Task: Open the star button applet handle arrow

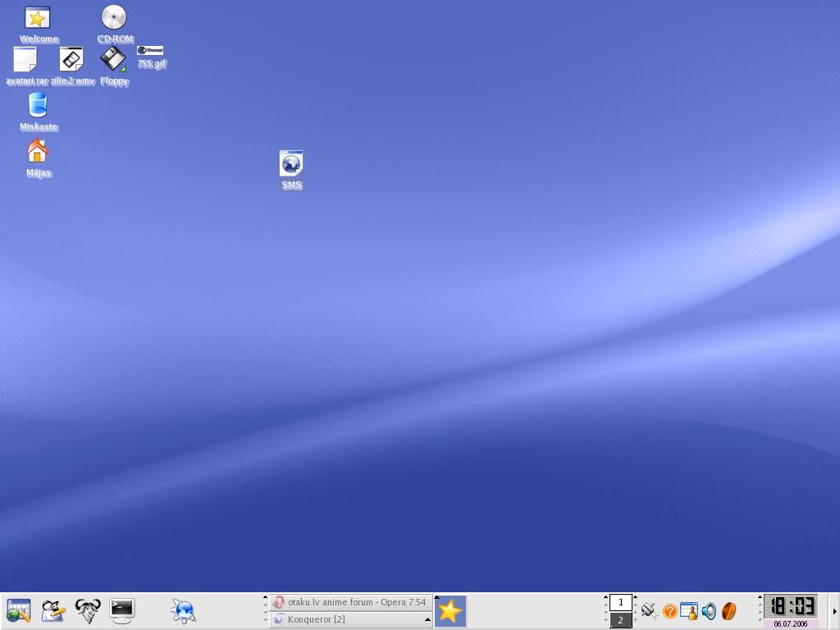Action: pos(436,597)
